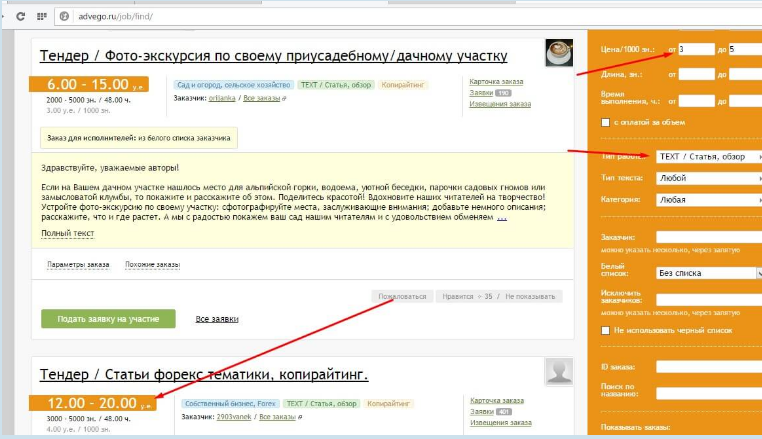Toggle 'Не использовать черный список' checkbox

coord(605,329)
